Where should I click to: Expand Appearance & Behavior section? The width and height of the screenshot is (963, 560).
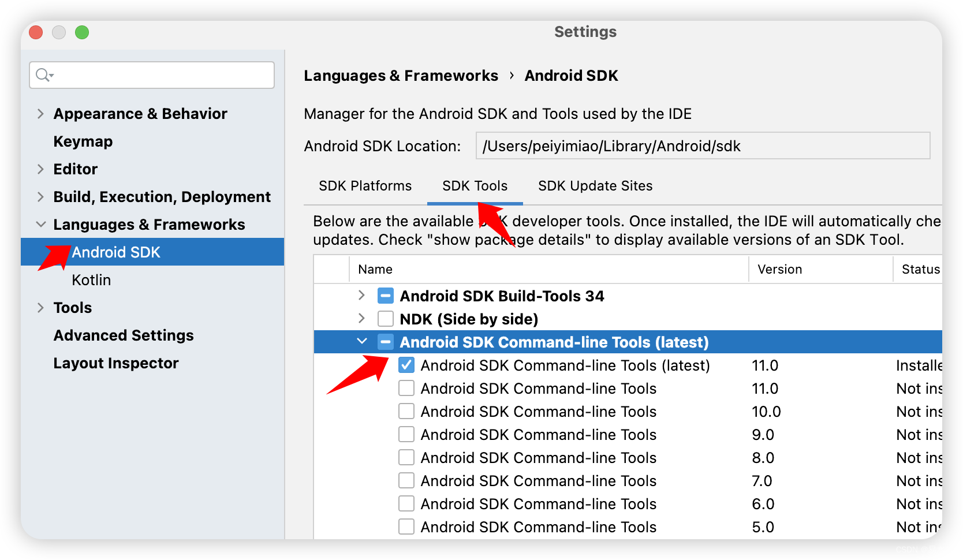pyautogui.click(x=40, y=114)
